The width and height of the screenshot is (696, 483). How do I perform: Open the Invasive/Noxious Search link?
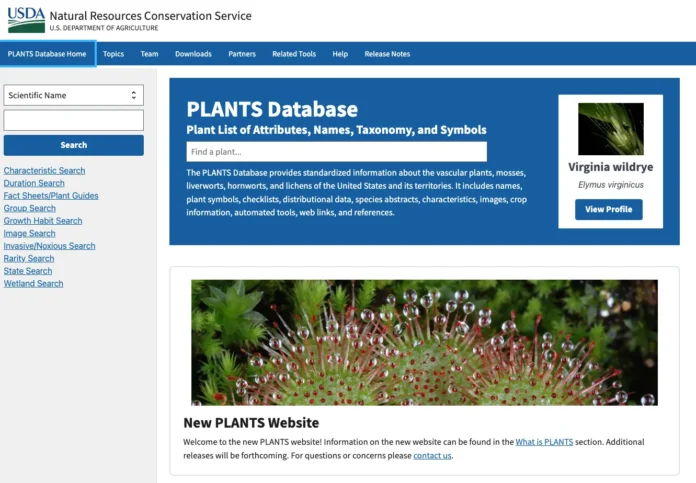(x=49, y=245)
